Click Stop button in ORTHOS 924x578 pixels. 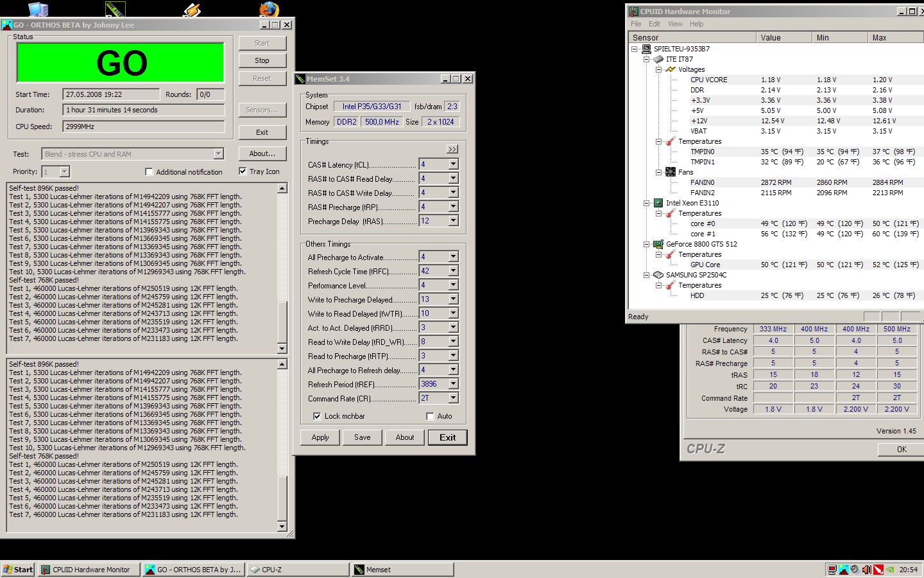[262, 60]
